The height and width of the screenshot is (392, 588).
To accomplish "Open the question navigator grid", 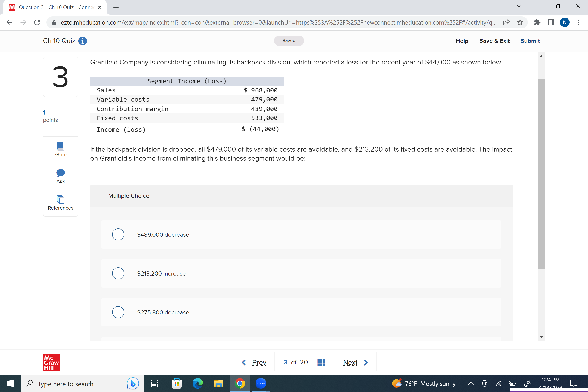I will (321, 362).
